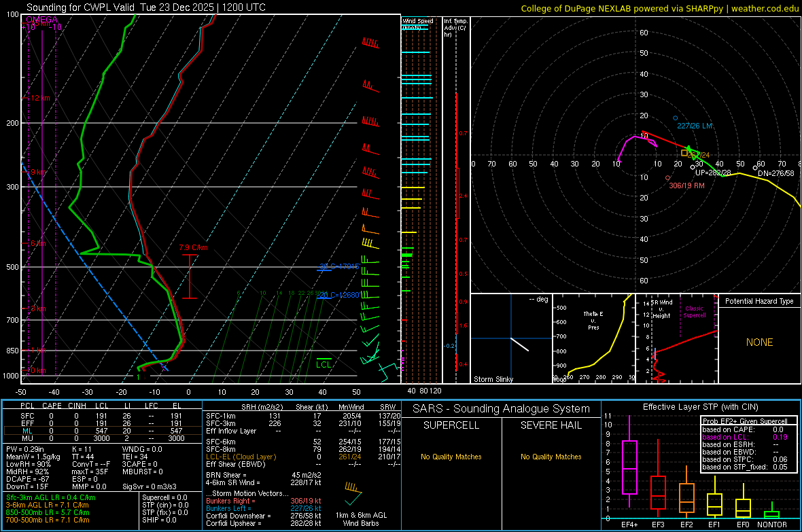
Task: Click the SigSvr = 0 m3/s3 value
Action: point(150,486)
